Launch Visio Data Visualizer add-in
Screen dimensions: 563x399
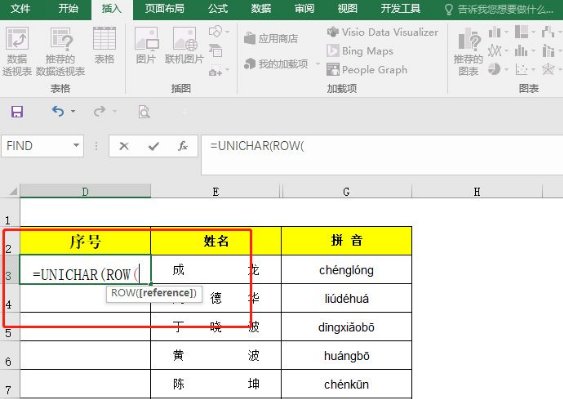coord(382,32)
